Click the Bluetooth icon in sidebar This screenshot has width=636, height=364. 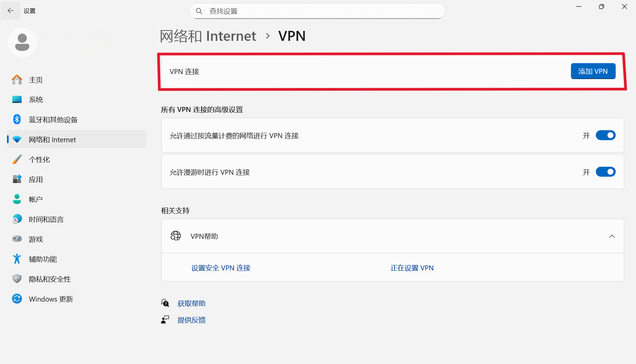pyautogui.click(x=17, y=120)
